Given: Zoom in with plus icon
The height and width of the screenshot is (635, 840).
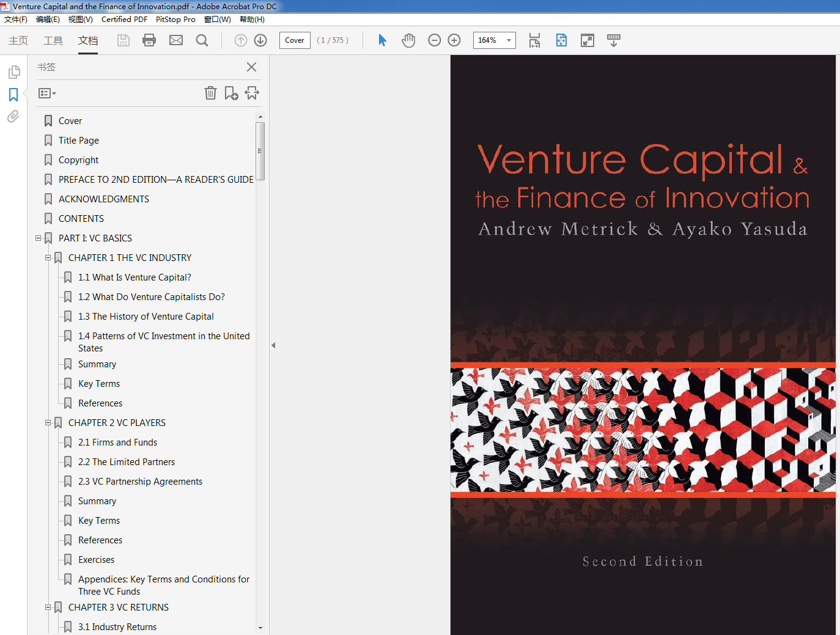Looking at the screenshot, I should coord(454,40).
